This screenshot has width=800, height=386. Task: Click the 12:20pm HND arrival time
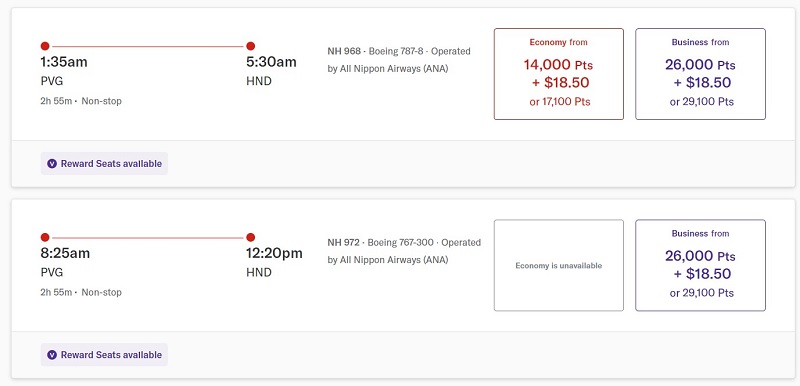pyautogui.click(x=274, y=253)
